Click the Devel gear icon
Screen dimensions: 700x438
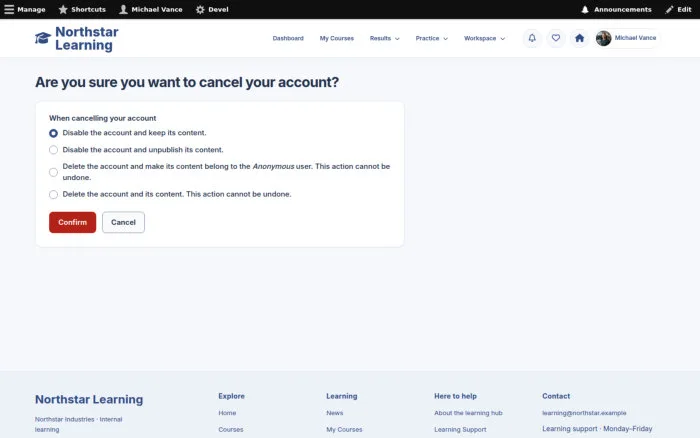coord(200,9)
